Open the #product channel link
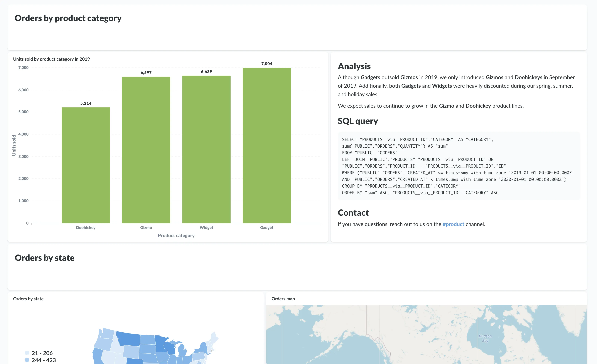Viewport: 597px width, 364px height. pyautogui.click(x=453, y=224)
